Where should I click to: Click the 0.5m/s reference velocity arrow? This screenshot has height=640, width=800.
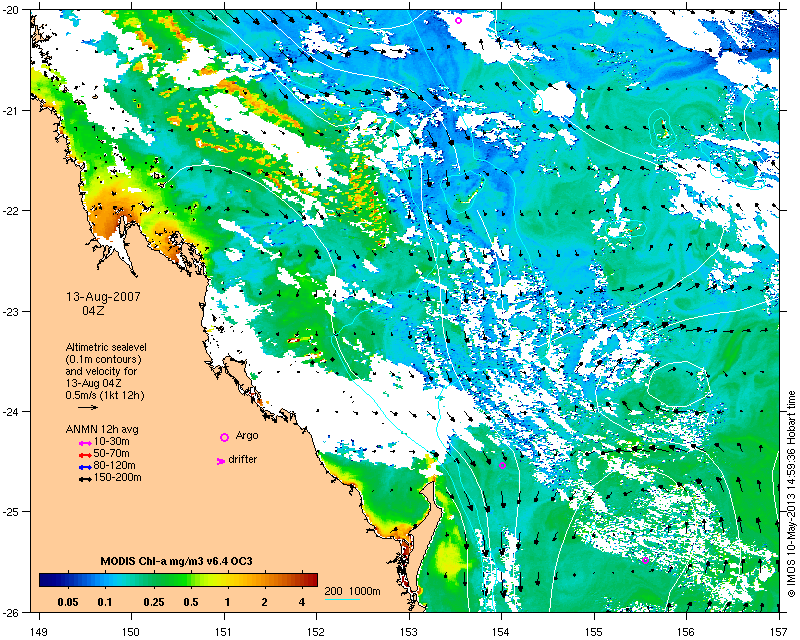pyautogui.click(x=88, y=407)
